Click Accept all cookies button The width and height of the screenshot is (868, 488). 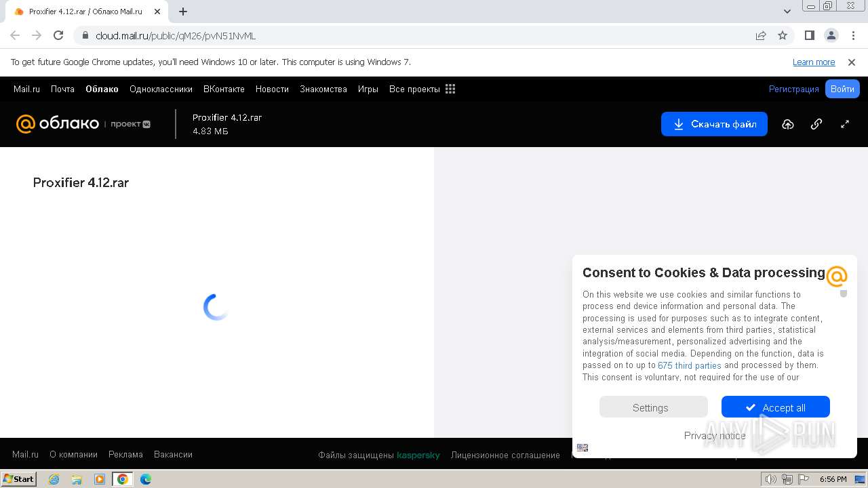[x=776, y=407]
